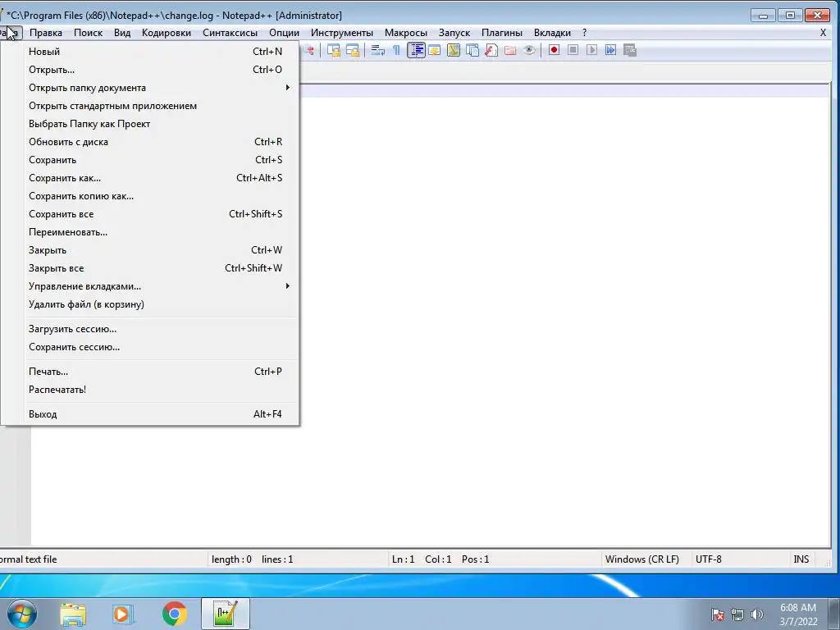Open the Правка menu
The width and height of the screenshot is (840, 630).
point(46,33)
